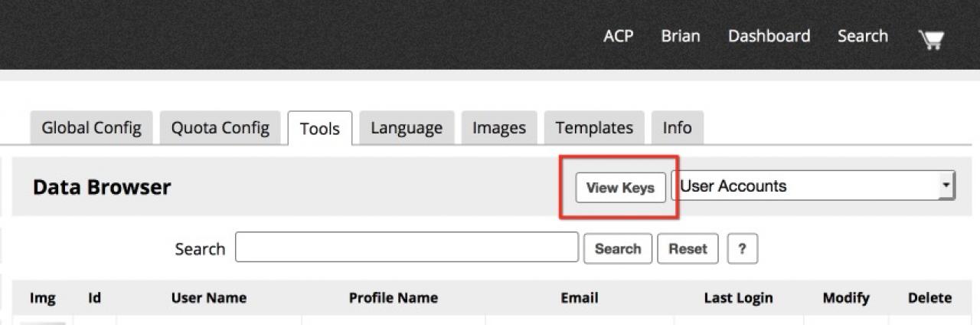Open the ACP link in header

click(618, 36)
